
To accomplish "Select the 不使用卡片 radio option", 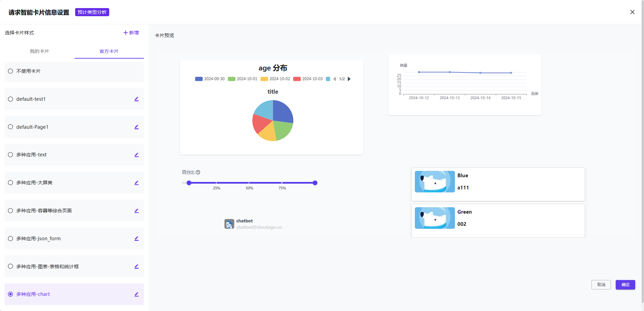I will tap(10, 71).
